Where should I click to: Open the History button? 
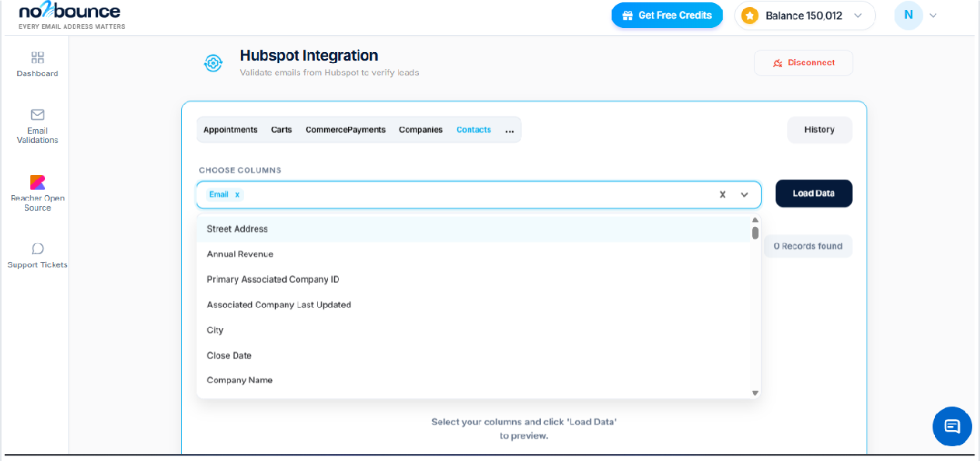point(820,130)
